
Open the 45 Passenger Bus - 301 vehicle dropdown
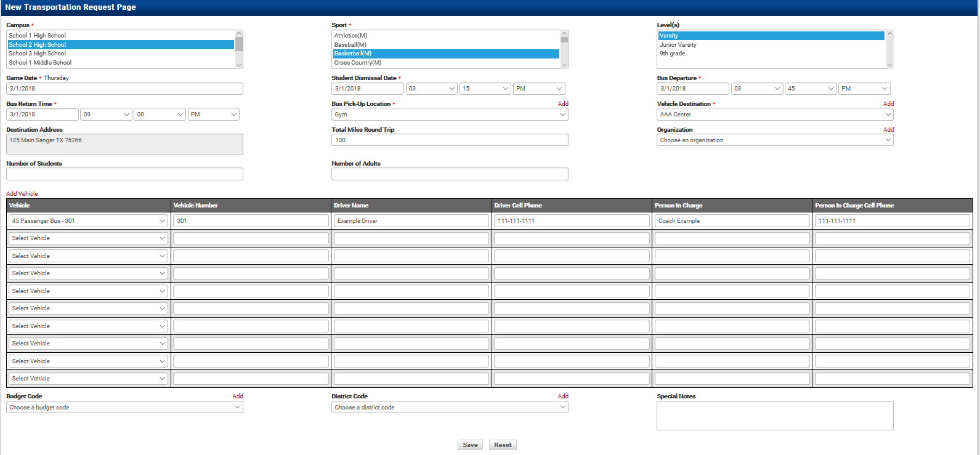(x=89, y=221)
